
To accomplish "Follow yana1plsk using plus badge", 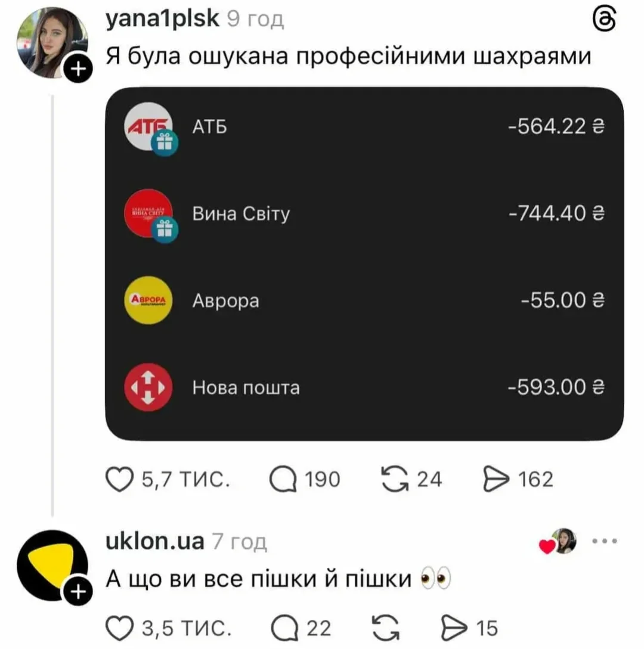I will [78, 69].
